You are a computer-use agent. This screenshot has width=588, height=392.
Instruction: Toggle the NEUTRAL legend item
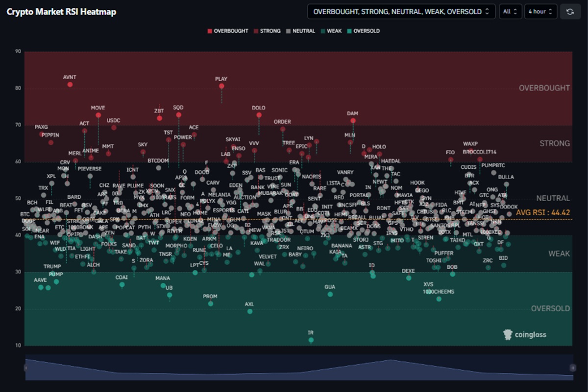point(301,31)
